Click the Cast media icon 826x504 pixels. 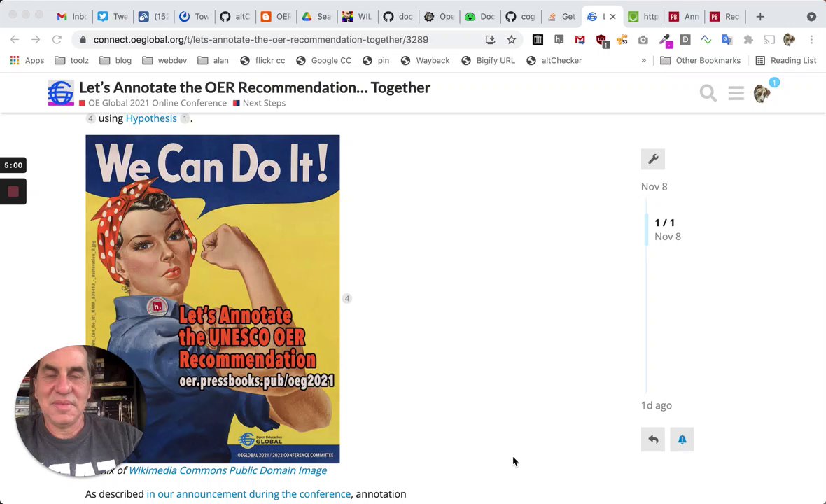click(769, 39)
